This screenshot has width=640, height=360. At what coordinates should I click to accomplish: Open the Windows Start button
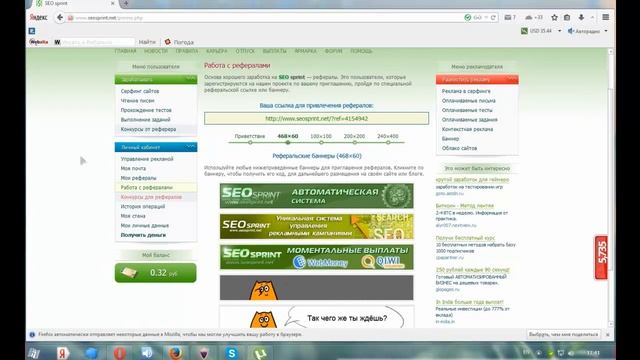coord(34,353)
